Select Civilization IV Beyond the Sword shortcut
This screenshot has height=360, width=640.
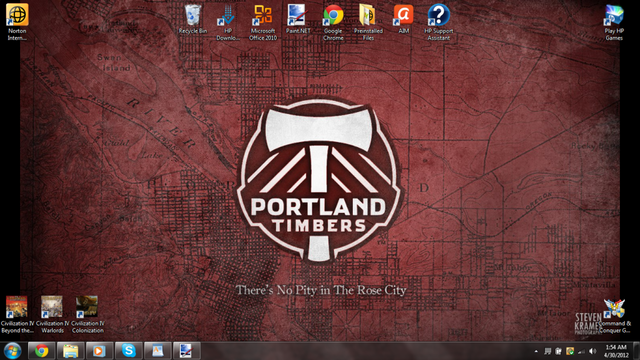(x=17, y=314)
